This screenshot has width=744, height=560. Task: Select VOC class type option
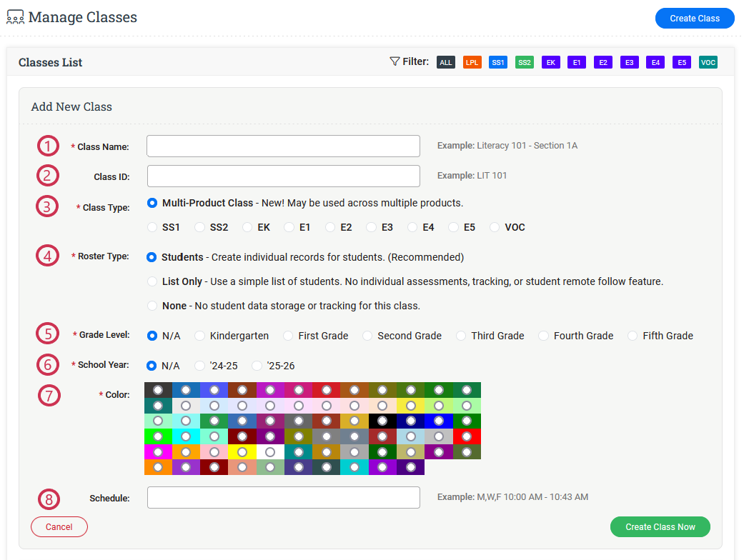(x=495, y=227)
